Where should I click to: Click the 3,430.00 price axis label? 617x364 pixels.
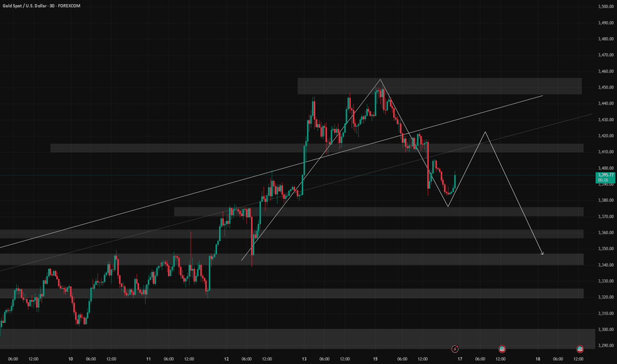point(606,120)
